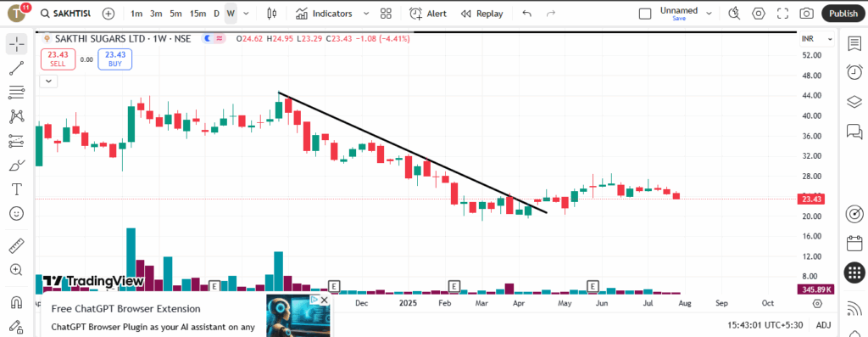Image resolution: width=868 pixels, height=337 pixels.
Task: Click the 345.89 K volume label
Action: [816, 289]
